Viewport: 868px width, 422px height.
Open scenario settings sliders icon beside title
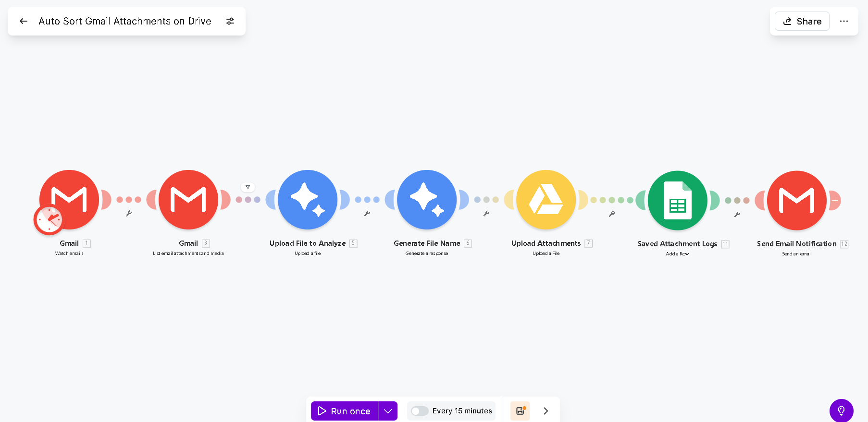230,21
